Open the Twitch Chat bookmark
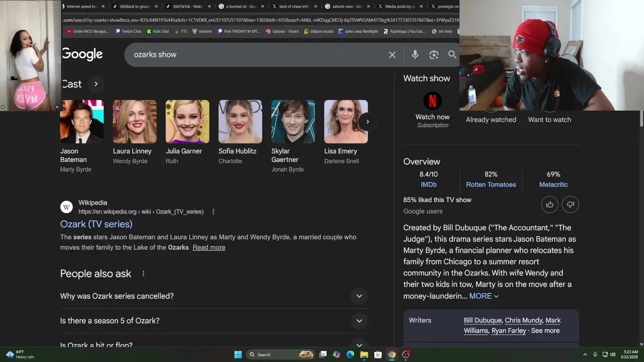Viewport: 644px width, 362px height. pyautogui.click(x=128, y=31)
